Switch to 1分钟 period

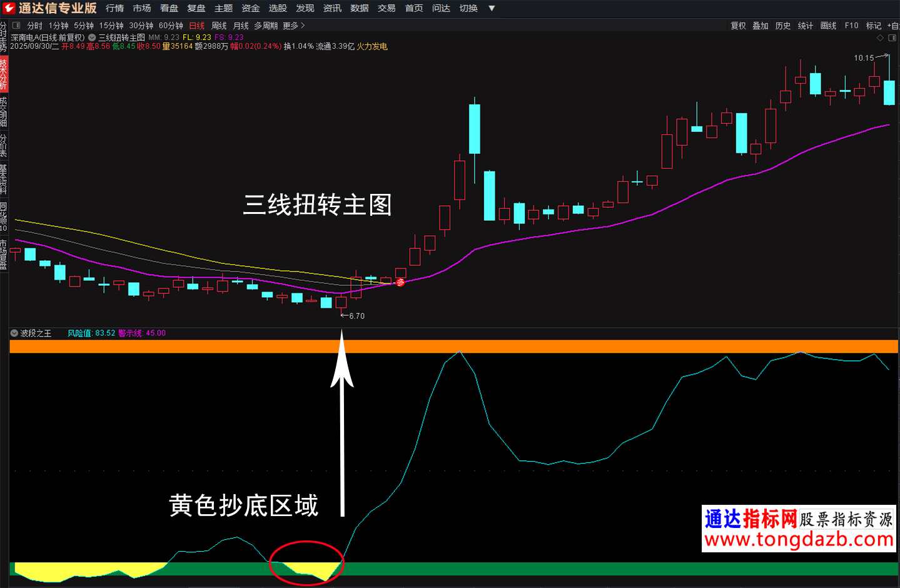59,26
